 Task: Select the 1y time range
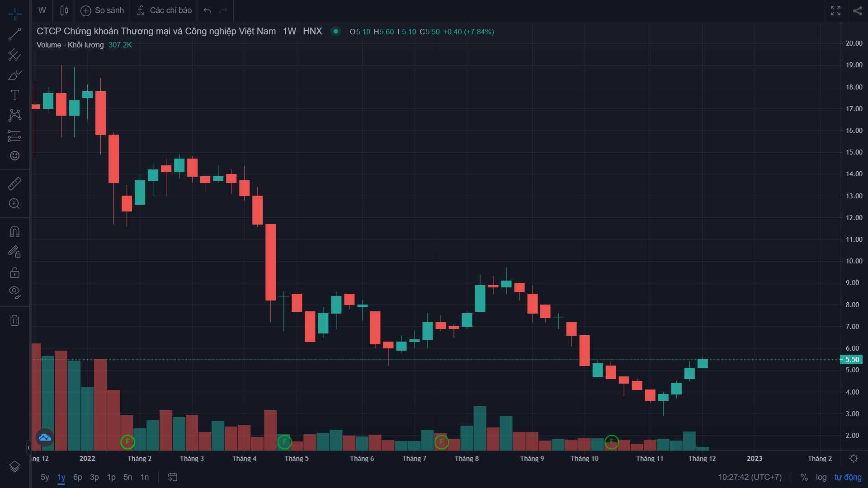[x=61, y=477]
